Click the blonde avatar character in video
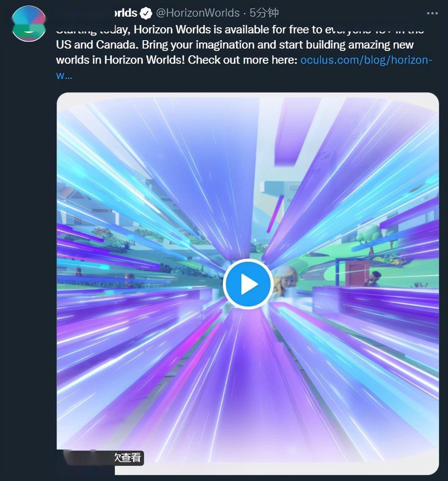This screenshot has height=481, width=448. coord(285,281)
